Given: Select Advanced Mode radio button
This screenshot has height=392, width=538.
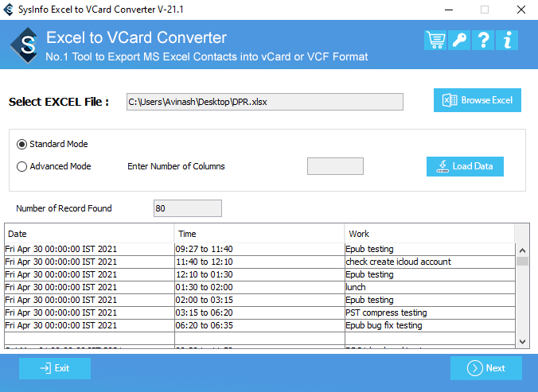Looking at the screenshot, I should coord(21,166).
